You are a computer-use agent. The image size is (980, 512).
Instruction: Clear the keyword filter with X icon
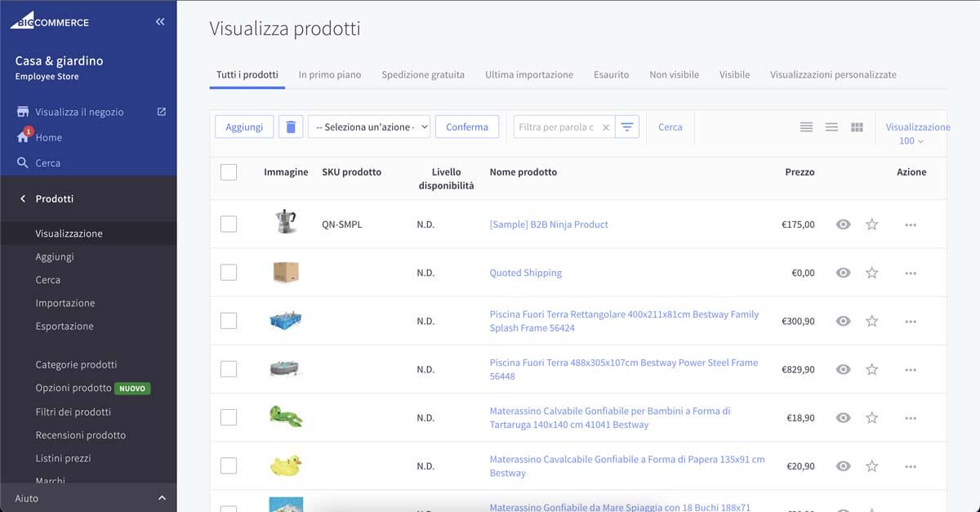click(x=605, y=127)
